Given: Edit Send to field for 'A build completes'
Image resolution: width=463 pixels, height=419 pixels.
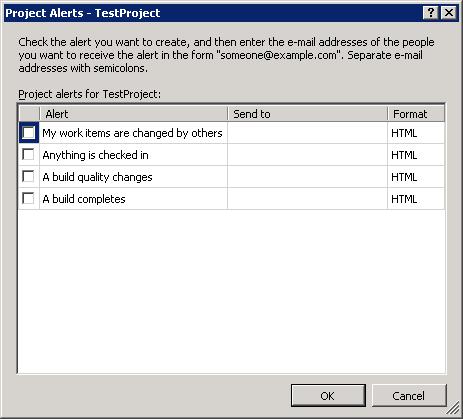Looking at the screenshot, I should point(307,199).
